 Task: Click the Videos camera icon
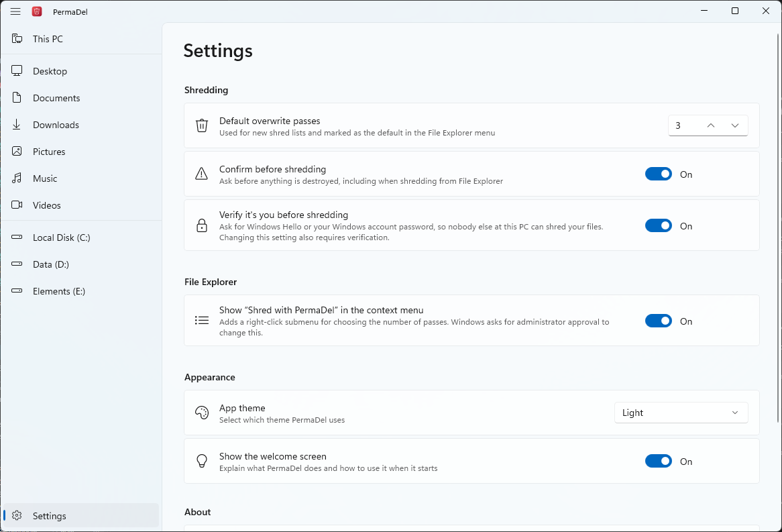[17, 205]
